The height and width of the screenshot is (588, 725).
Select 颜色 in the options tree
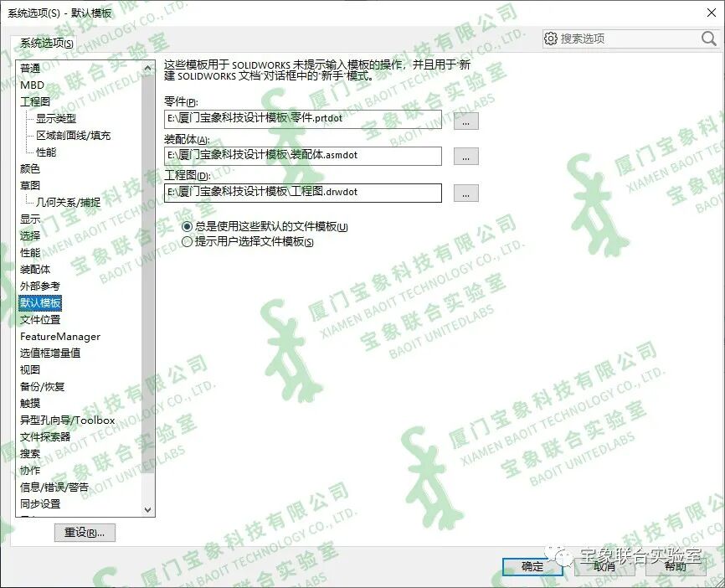click(x=30, y=169)
